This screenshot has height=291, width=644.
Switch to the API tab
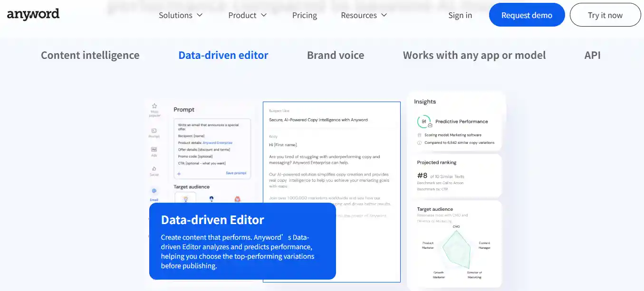(593, 55)
